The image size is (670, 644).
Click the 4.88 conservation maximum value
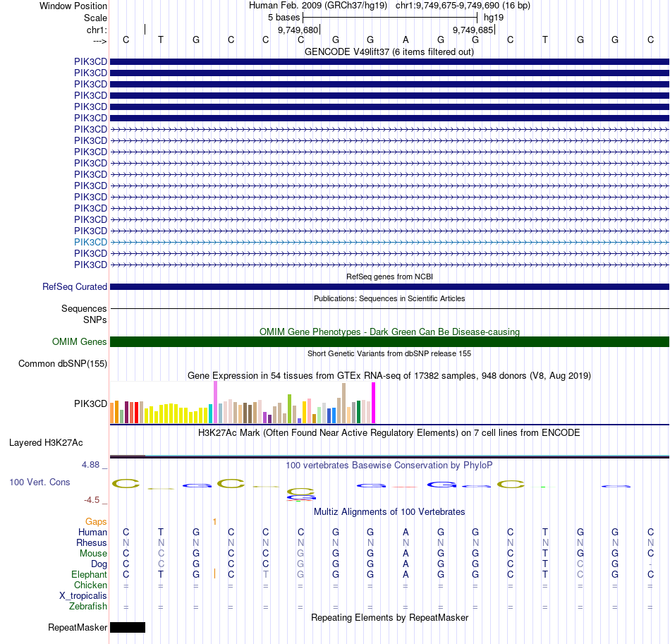90,465
